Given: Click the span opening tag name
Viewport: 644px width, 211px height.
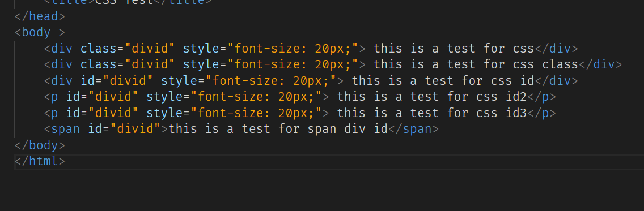Looking at the screenshot, I should coord(65,129).
